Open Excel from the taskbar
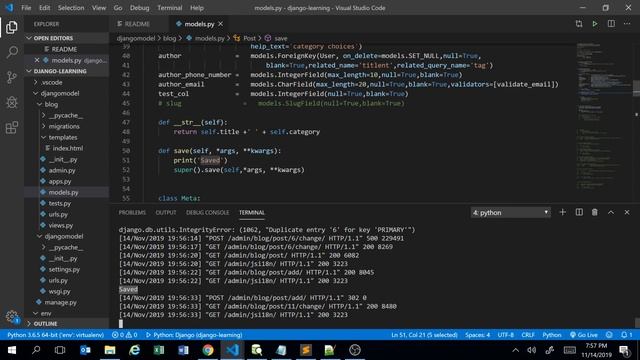 [159, 350]
